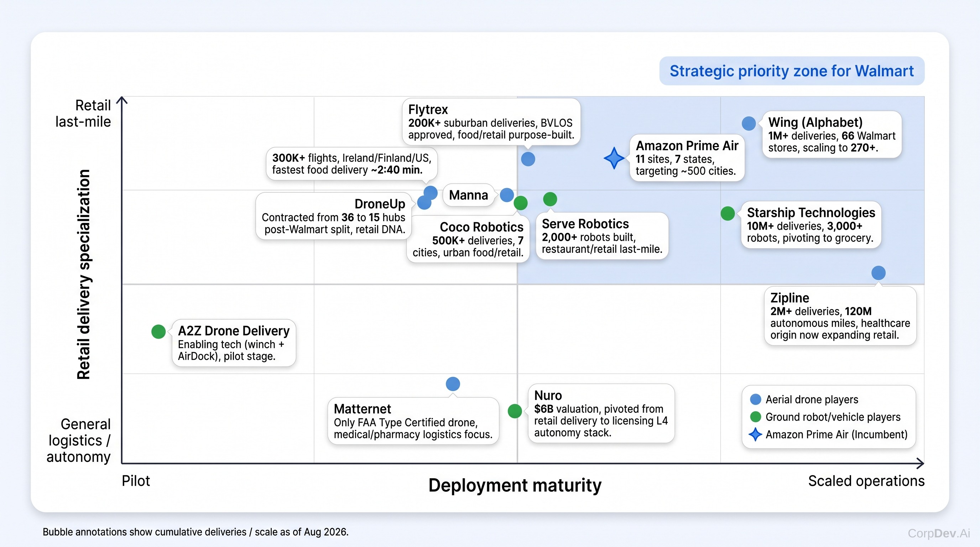Click the Matternet annotation card
This screenshot has height=547, width=980.
(413, 421)
